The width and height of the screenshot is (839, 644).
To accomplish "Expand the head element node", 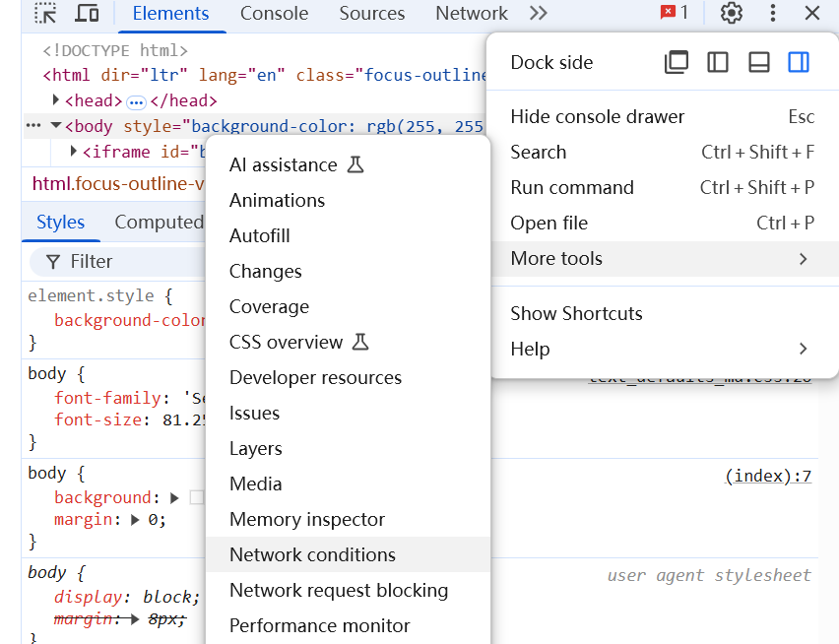I will click(x=56, y=99).
